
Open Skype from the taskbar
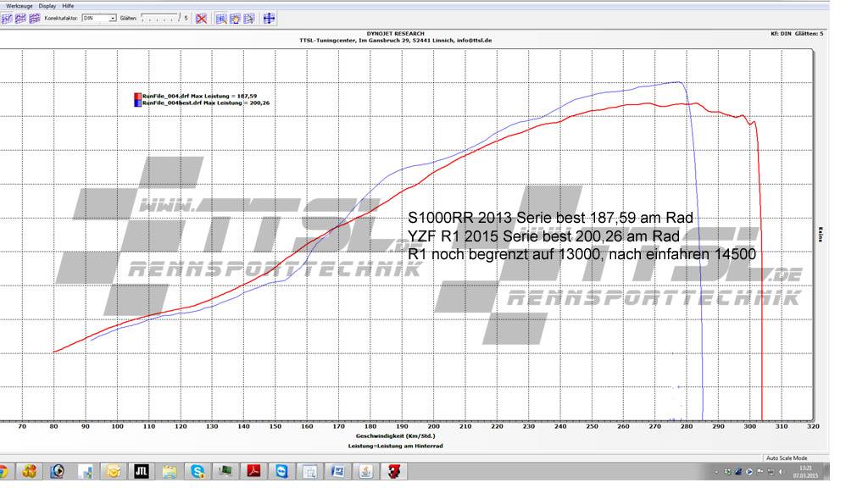click(x=198, y=471)
